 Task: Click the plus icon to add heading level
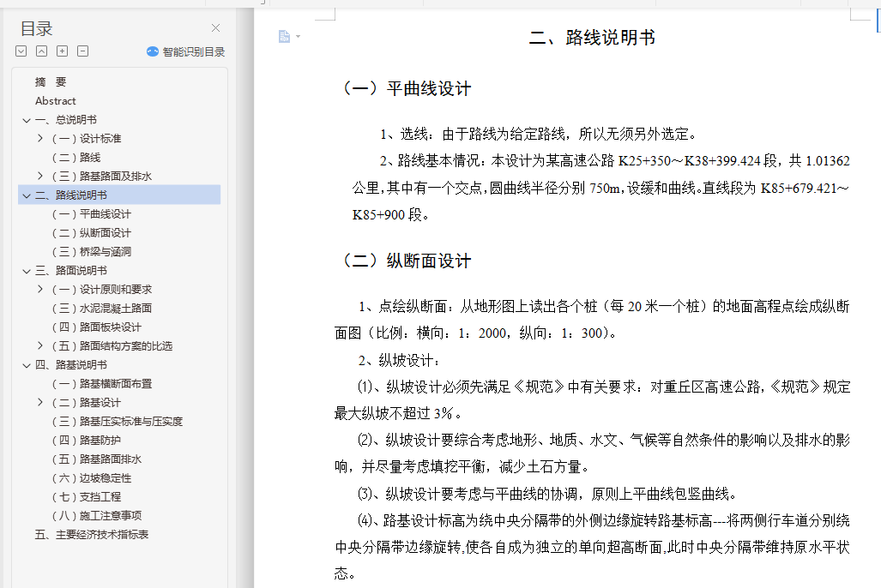pos(63,51)
